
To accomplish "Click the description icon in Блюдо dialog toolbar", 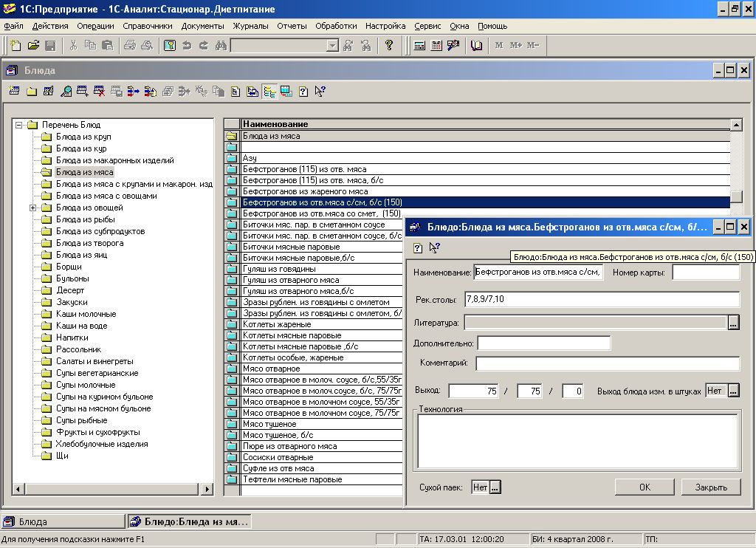I will (x=418, y=248).
